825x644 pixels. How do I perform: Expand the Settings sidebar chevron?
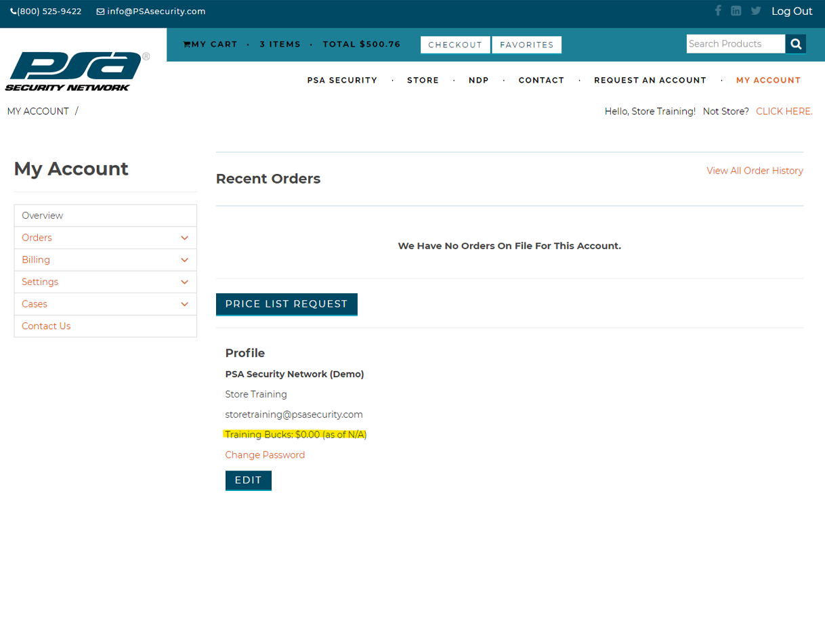click(x=184, y=282)
